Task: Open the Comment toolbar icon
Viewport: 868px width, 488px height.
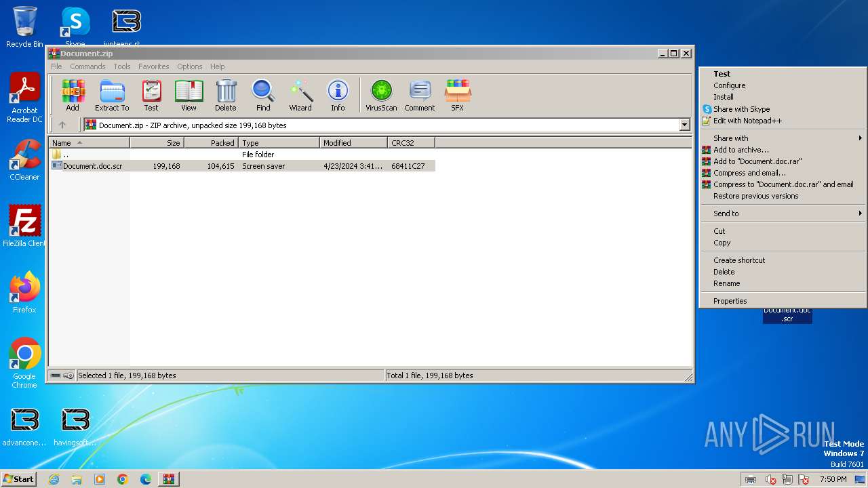Action: click(x=420, y=95)
